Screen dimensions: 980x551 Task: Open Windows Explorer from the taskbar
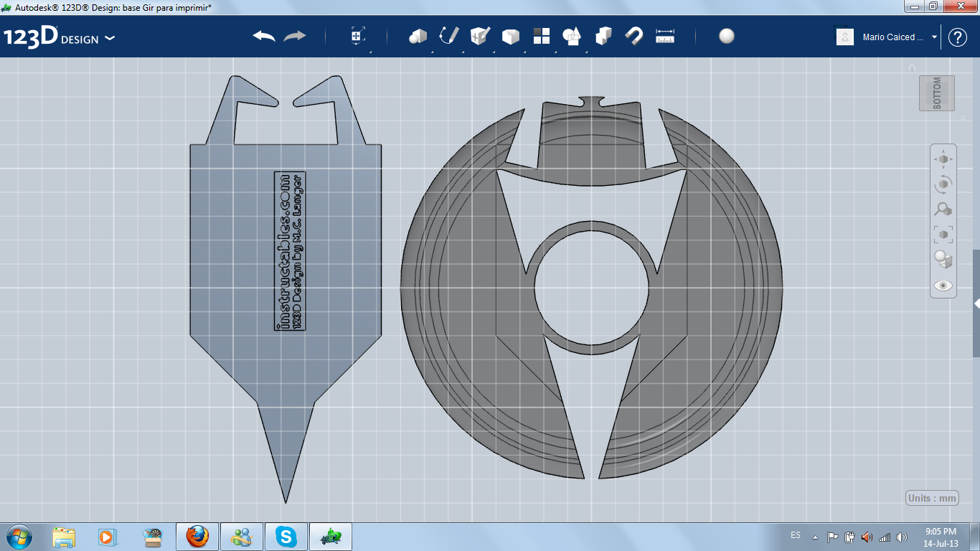[x=64, y=537]
